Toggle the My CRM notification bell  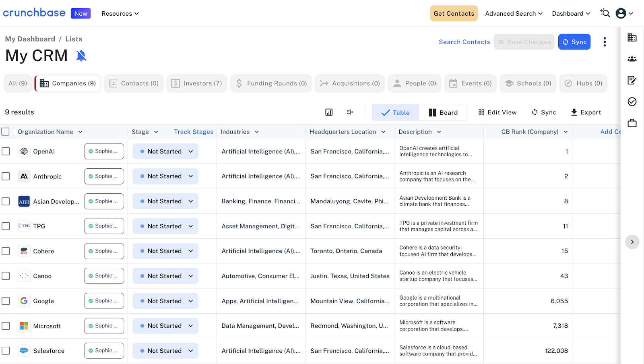pyautogui.click(x=81, y=56)
